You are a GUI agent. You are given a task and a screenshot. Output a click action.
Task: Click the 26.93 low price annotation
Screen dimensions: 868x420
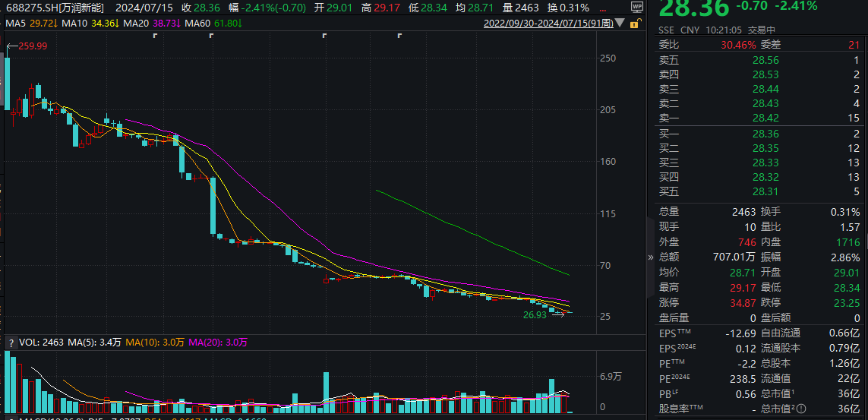[x=535, y=314]
